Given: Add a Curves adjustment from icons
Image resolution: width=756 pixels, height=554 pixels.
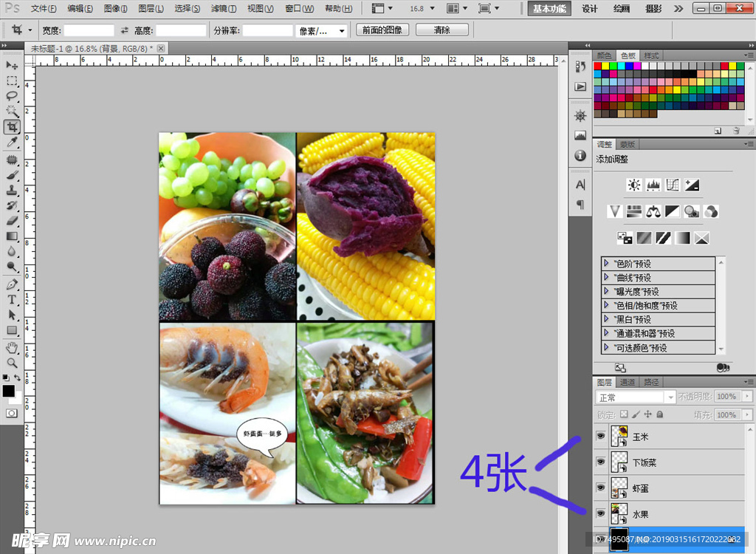Looking at the screenshot, I should (672, 185).
